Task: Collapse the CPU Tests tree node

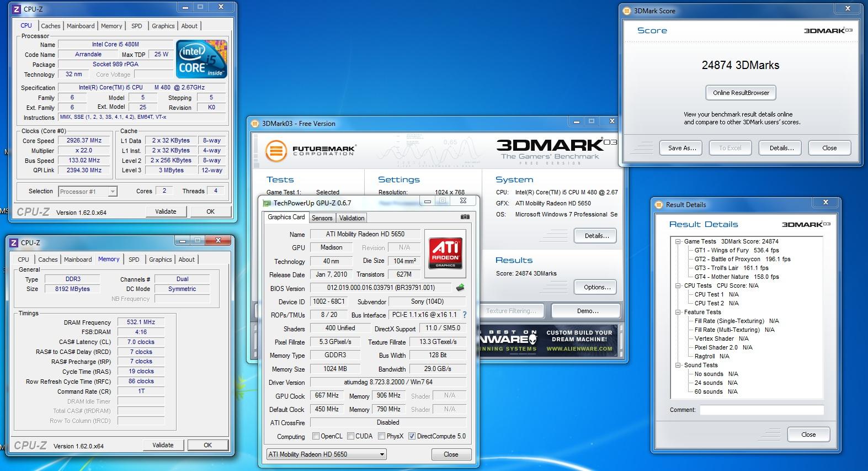Action: pos(678,285)
